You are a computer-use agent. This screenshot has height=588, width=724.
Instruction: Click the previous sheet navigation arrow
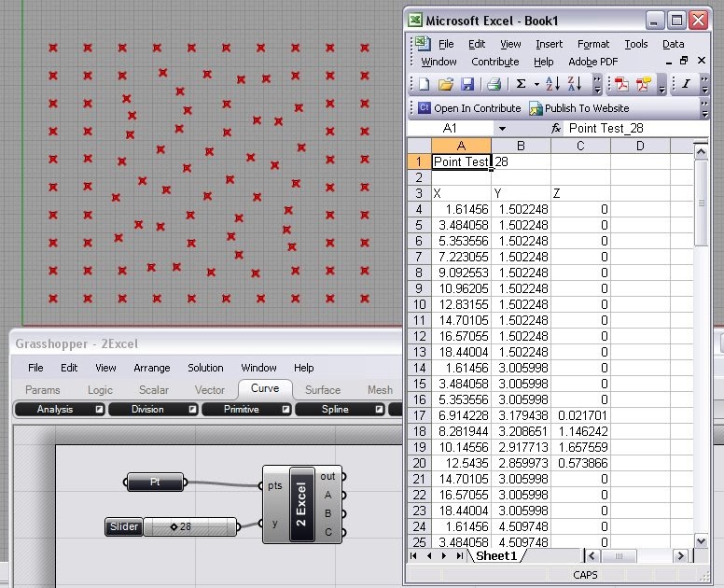coord(429,555)
